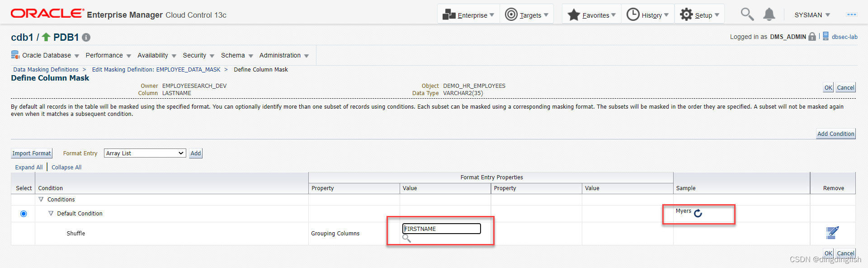This screenshot has height=268, width=868.
Task: Open the global search magnifier icon
Action: point(747,14)
